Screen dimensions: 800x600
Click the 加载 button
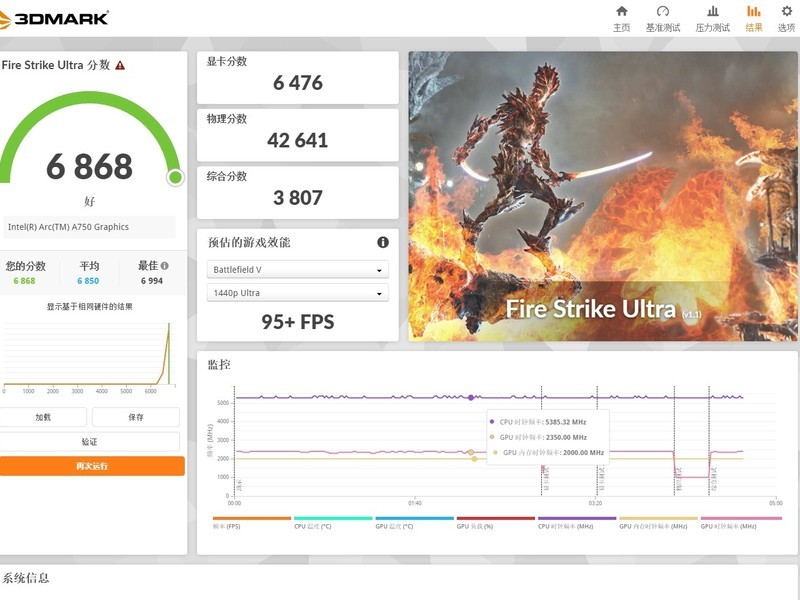(43, 417)
